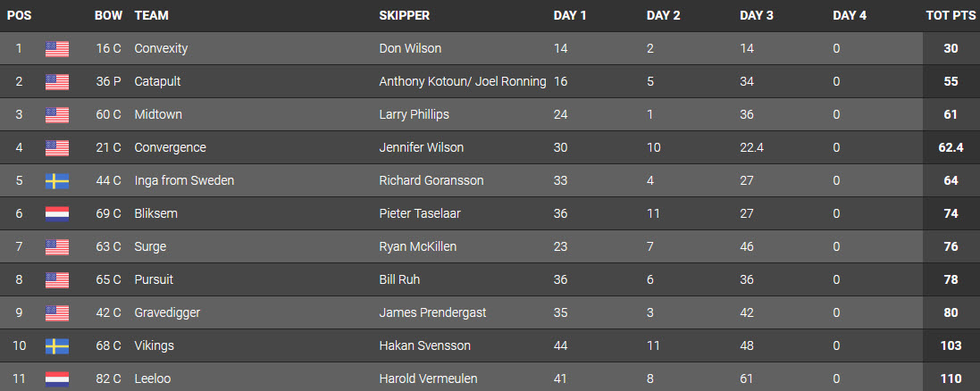
Task: Click the Swedish flag for Inga from Sweden
Action: [x=57, y=180]
